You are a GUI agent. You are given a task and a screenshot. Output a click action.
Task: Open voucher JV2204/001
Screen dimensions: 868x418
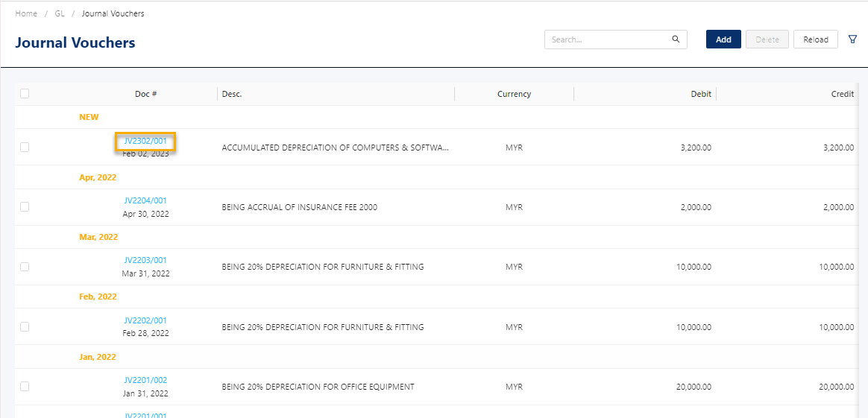click(145, 200)
